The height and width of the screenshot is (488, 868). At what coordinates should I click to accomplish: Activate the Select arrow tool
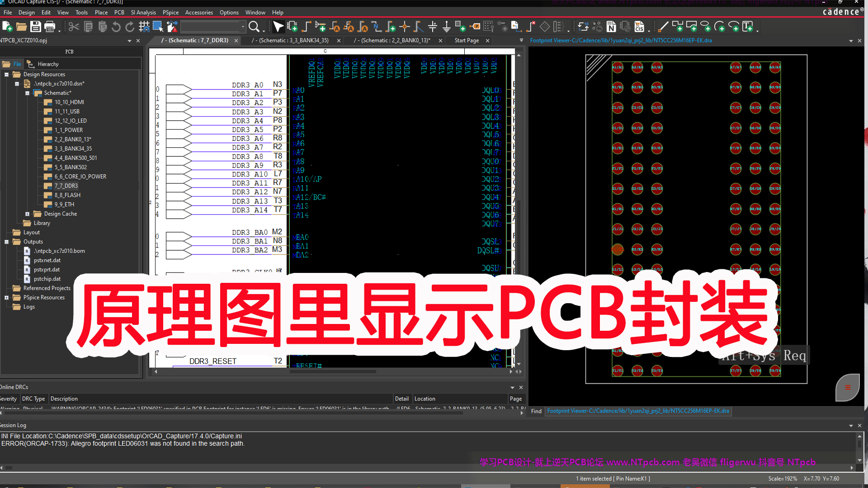[278, 27]
